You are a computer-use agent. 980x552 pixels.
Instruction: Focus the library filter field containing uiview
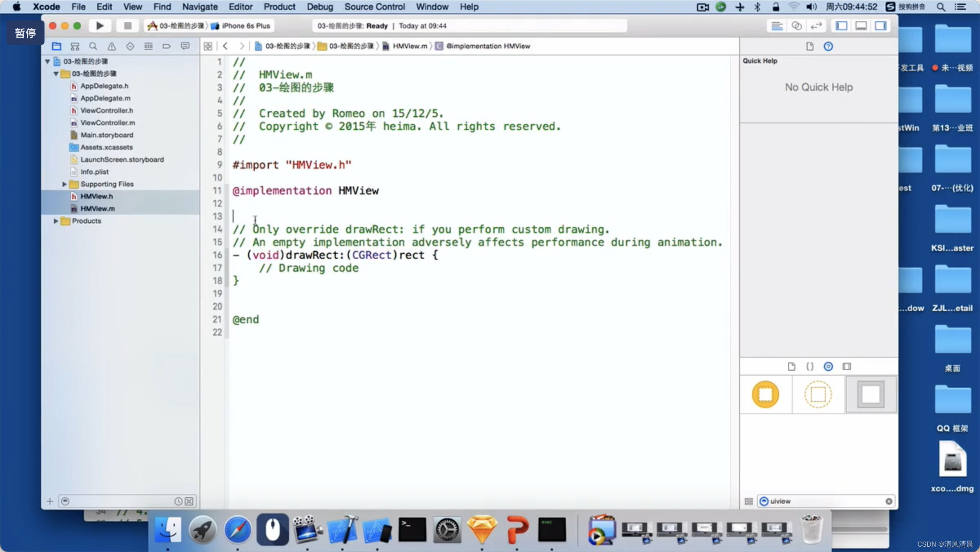(x=826, y=501)
